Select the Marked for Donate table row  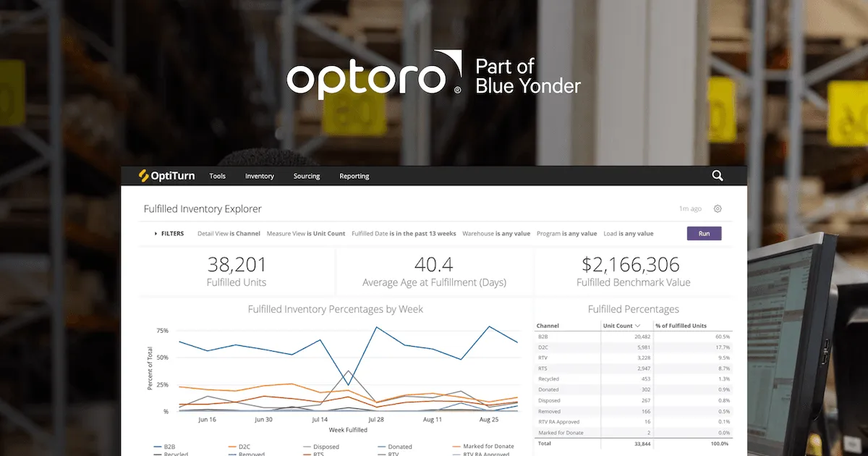634,432
